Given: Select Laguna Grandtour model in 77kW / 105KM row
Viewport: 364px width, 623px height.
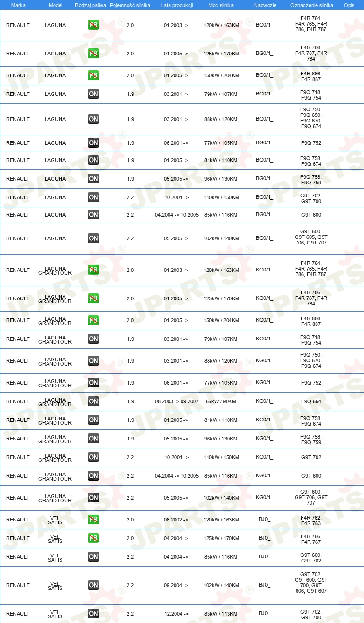Looking at the screenshot, I should (x=55, y=383).
